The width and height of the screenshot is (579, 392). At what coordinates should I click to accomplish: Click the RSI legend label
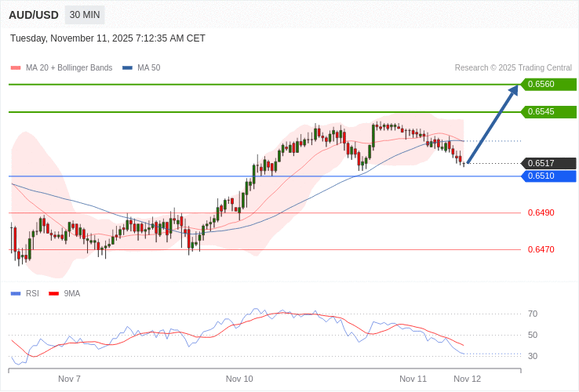[x=32, y=293]
